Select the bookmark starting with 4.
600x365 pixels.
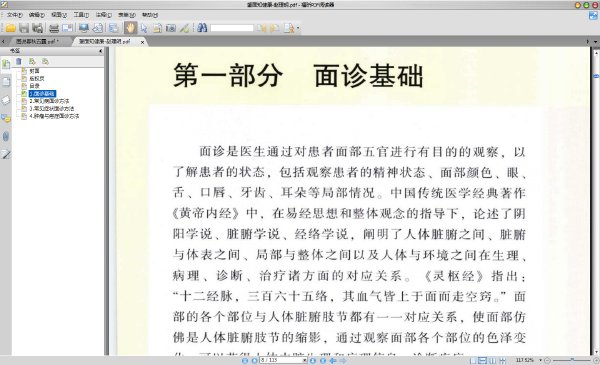54,116
